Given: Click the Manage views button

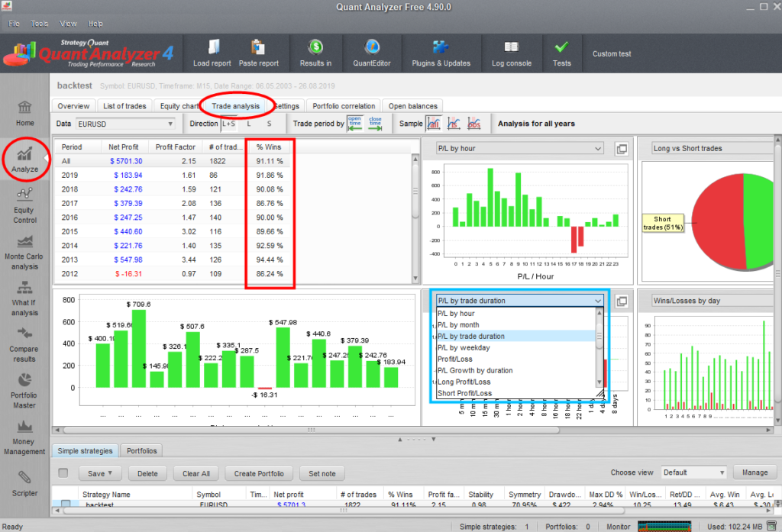Looking at the screenshot, I should point(755,472).
